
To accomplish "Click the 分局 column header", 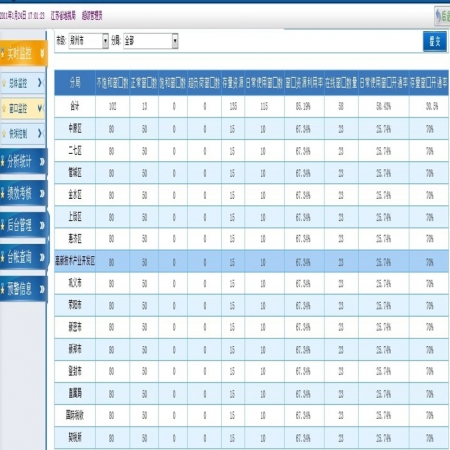I will click(75, 83).
